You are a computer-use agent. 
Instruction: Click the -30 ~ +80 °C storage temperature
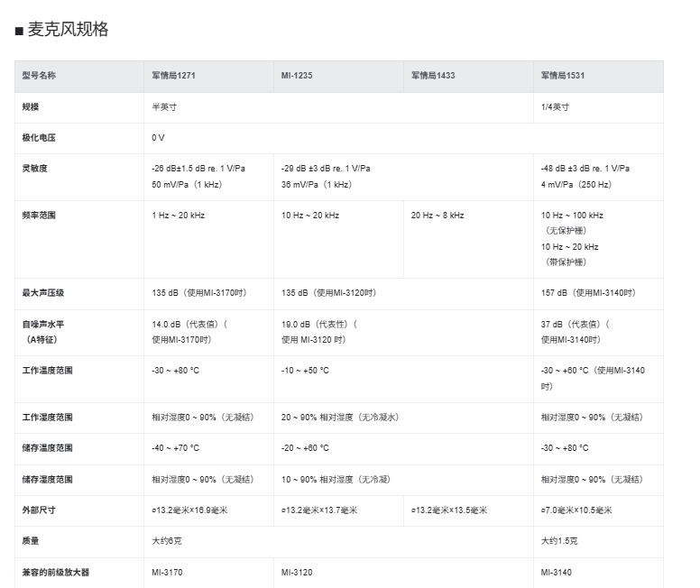coord(565,448)
